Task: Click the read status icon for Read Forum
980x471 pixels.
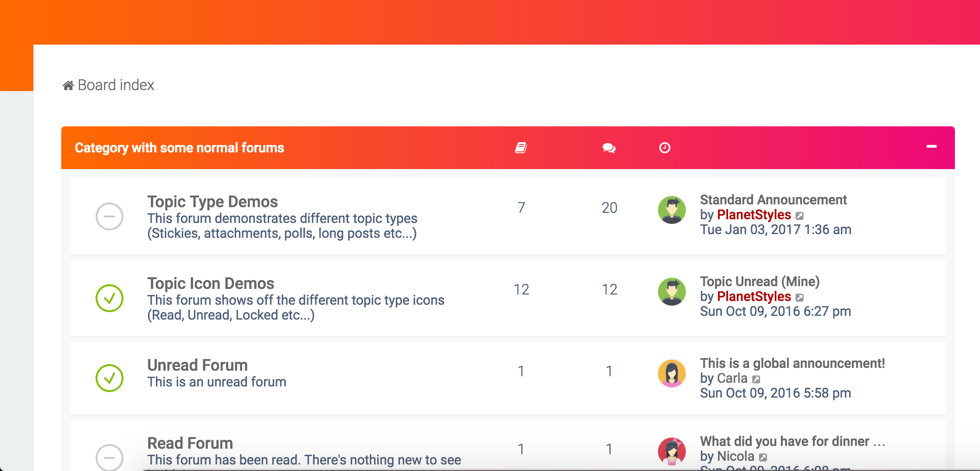Action: click(110, 457)
